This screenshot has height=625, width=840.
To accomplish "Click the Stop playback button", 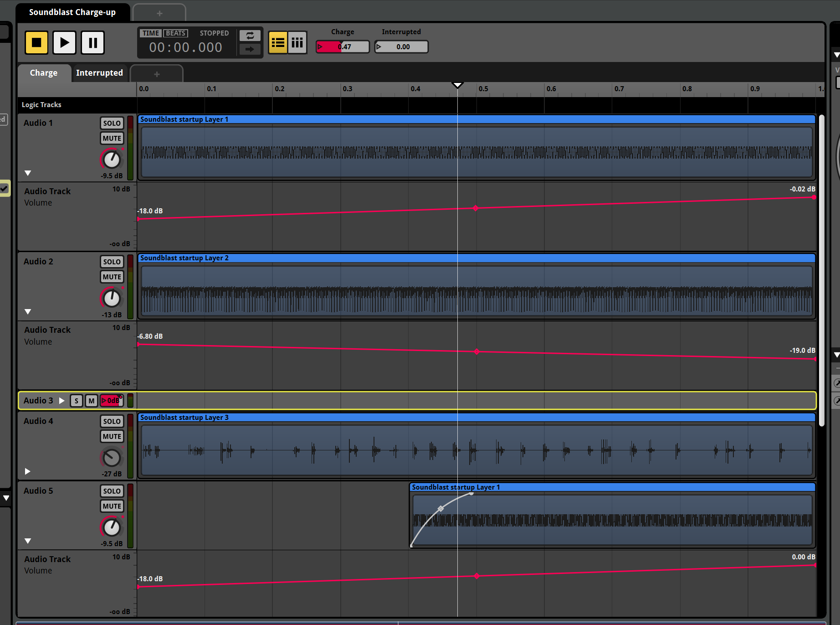I will (36, 43).
